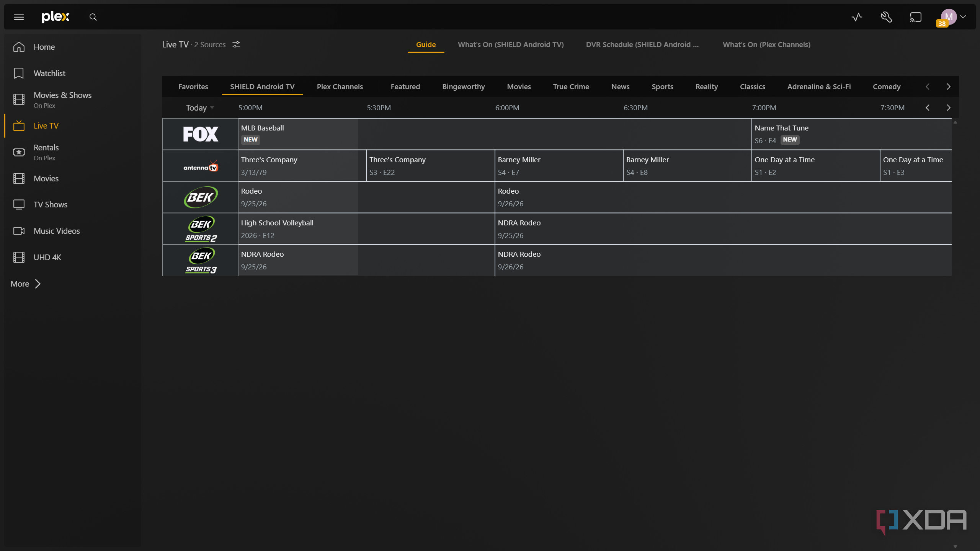Click the Plex logo
The image size is (980, 551).
[x=56, y=17]
